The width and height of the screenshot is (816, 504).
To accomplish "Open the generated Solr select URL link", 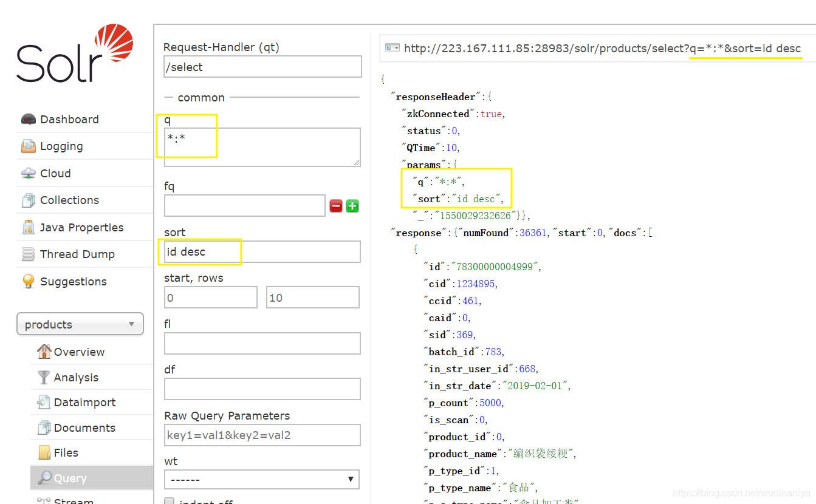I will pos(602,48).
